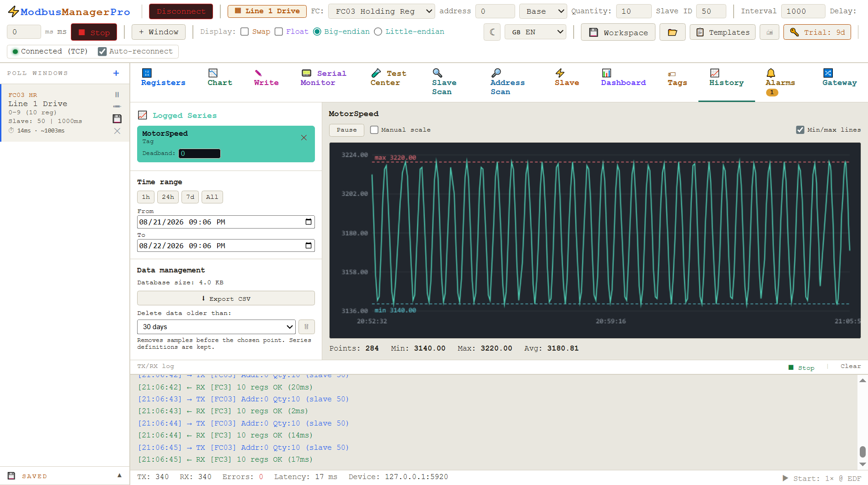Screen dimensions: 868x485
Task: Enable the Float display checkbox
Action: click(x=279, y=32)
